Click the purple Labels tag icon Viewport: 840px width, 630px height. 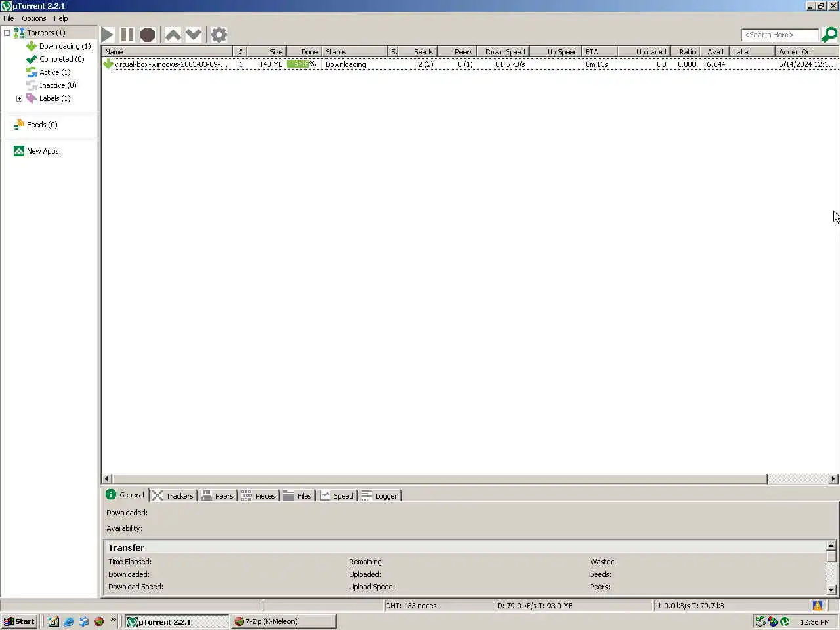click(31, 98)
